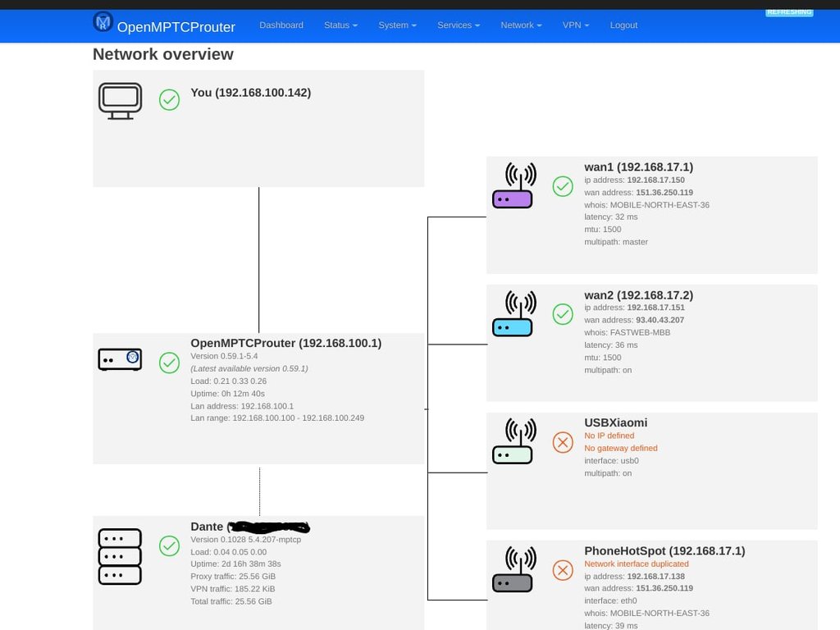Click Version 0.1028 5.4.207-mptcp text

(x=246, y=540)
